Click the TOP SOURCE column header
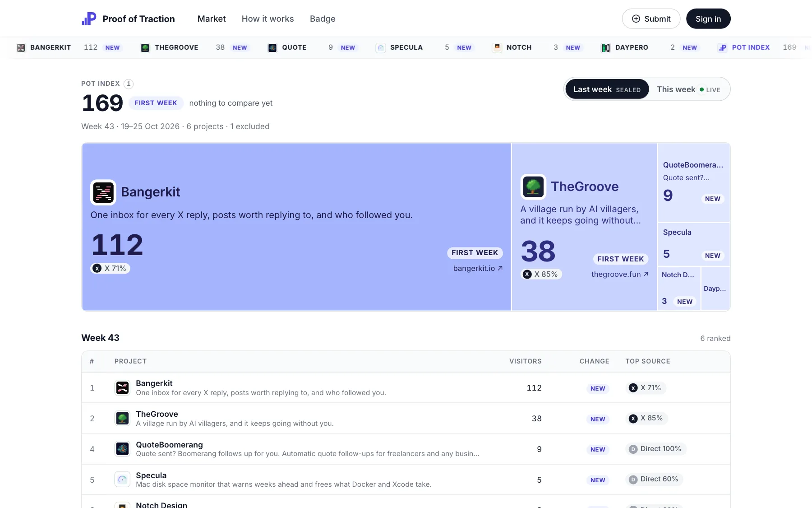The height and width of the screenshot is (508, 812). pos(647,361)
